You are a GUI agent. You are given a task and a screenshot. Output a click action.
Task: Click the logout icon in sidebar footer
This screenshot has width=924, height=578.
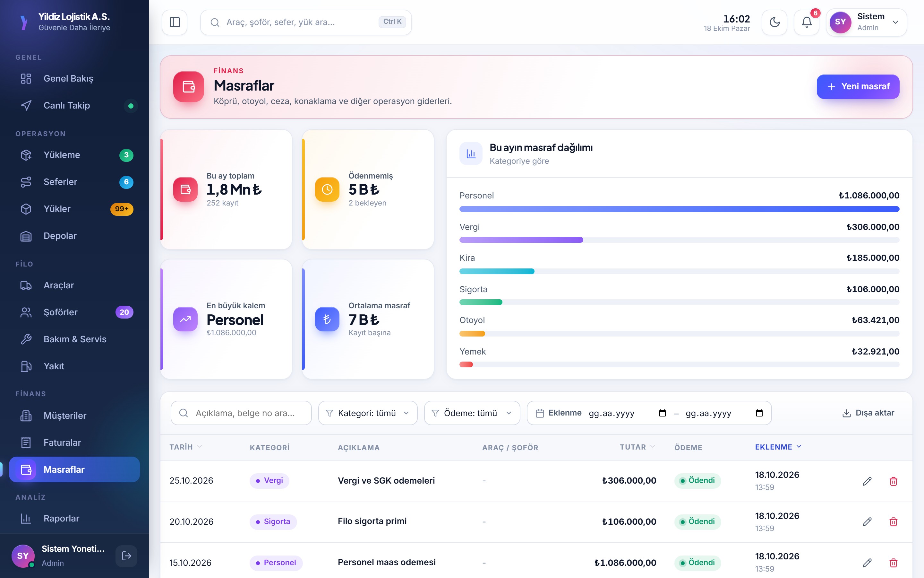click(126, 556)
